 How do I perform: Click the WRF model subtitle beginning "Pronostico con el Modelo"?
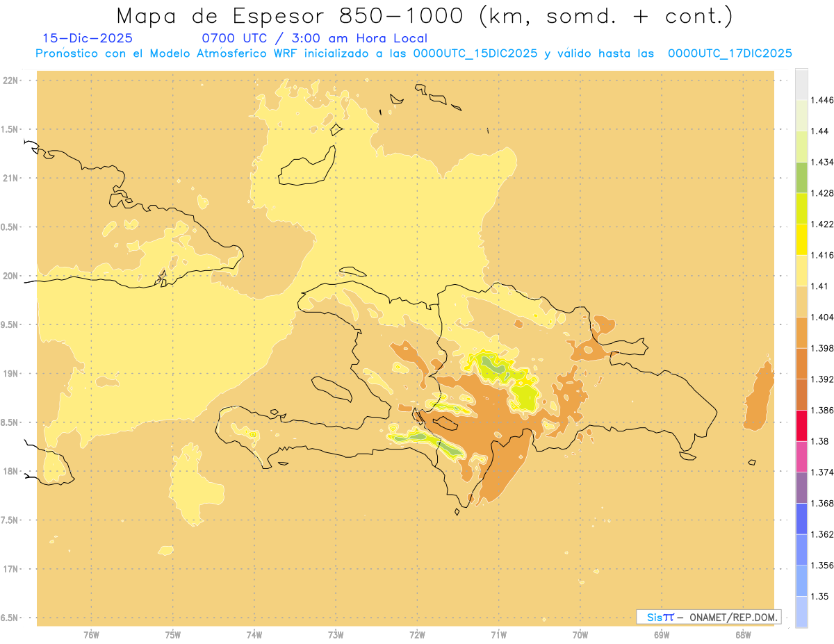tap(414, 53)
